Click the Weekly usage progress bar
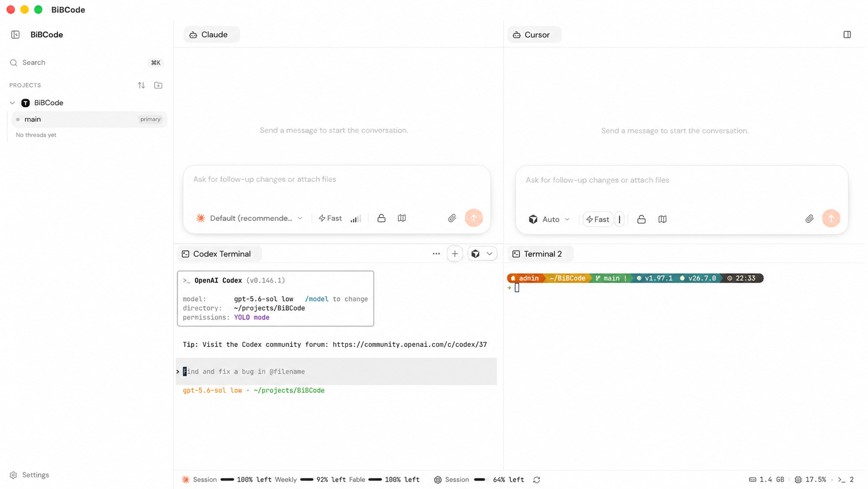This screenshot has height=489, width=868. [306, 480]
